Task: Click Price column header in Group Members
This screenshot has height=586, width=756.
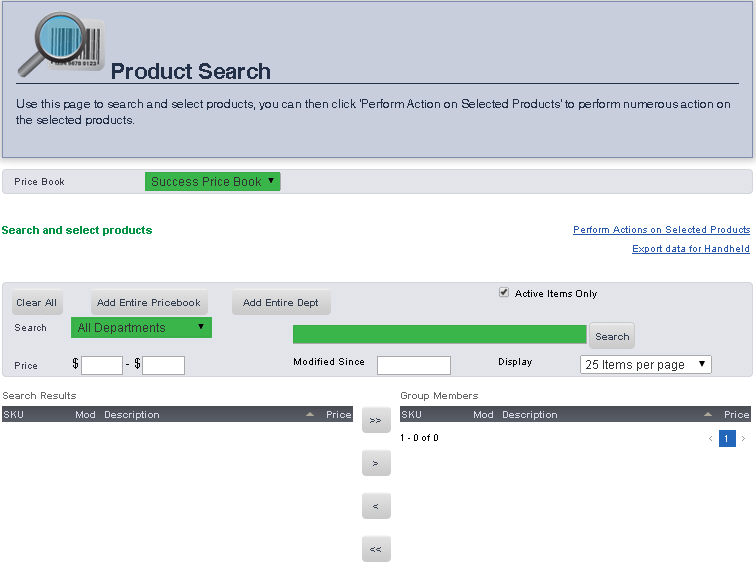Action: click(736, 414)
